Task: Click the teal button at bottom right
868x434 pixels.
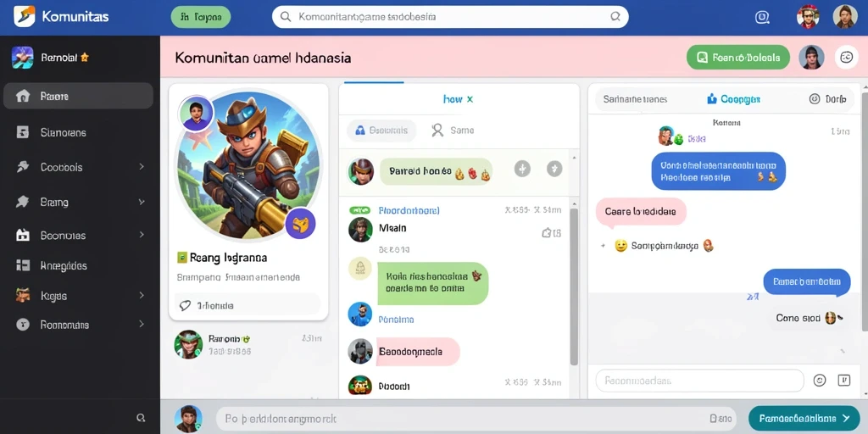Action: point(804,419)
